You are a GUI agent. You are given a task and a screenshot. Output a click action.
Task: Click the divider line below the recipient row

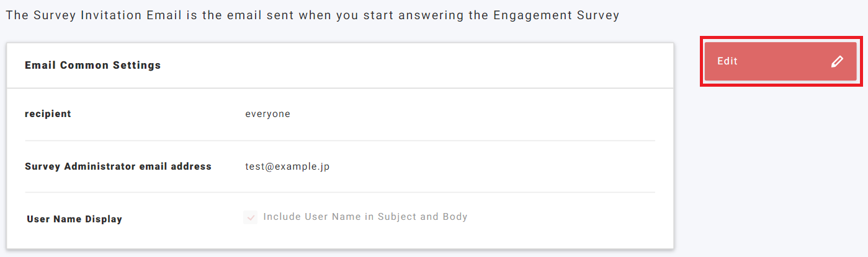[339, 141]
